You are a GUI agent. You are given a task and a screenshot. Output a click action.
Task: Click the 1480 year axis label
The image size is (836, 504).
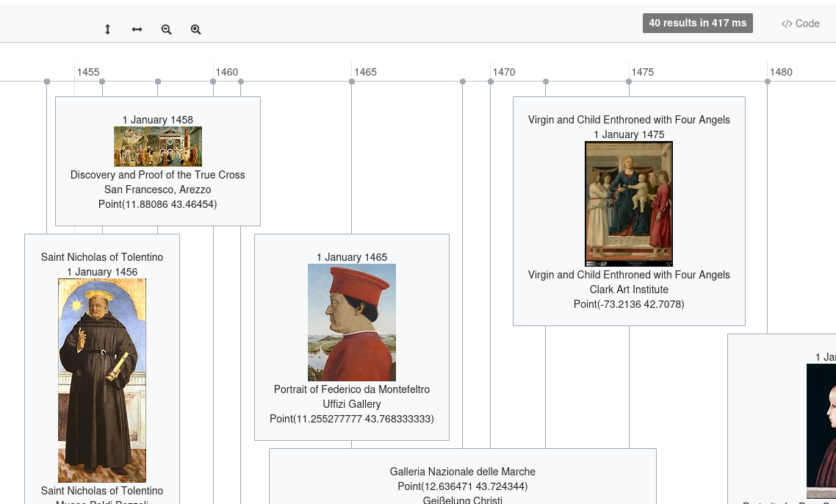[781, 72]
